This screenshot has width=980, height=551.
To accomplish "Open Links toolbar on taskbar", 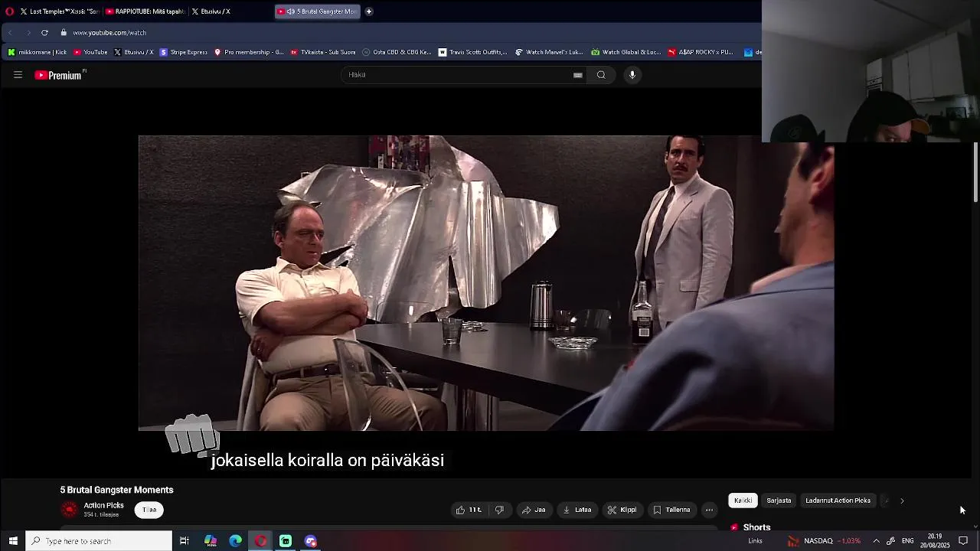I will pos(755,541).
